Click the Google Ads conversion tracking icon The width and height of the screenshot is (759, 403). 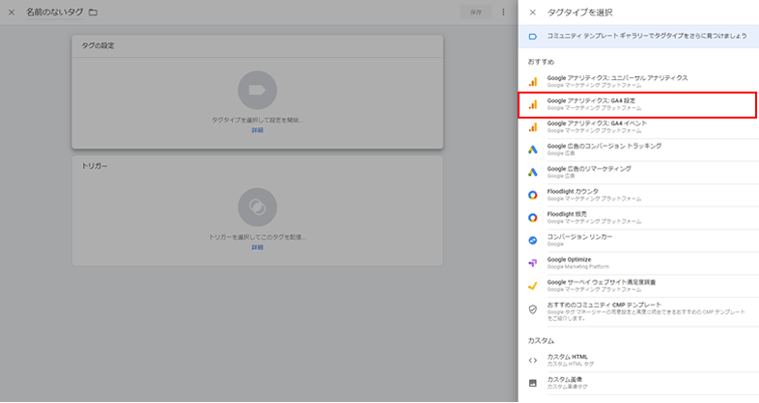pos(532,150)
